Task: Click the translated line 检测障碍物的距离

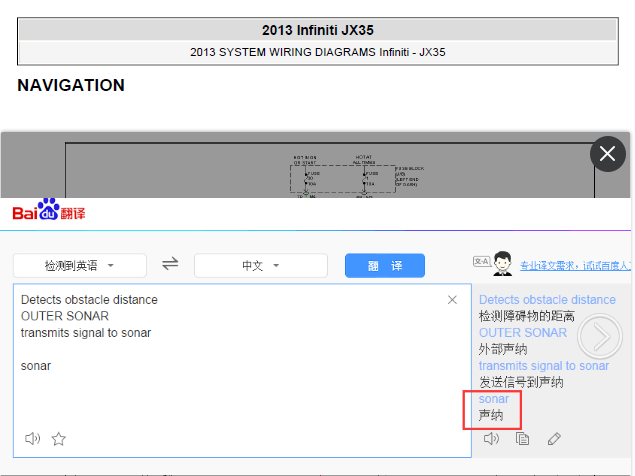Action: [526, 316]
